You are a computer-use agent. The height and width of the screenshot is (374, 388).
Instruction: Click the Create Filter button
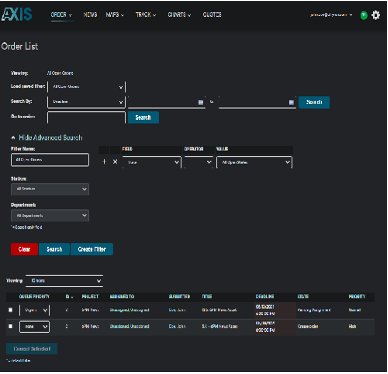(92, 249)
